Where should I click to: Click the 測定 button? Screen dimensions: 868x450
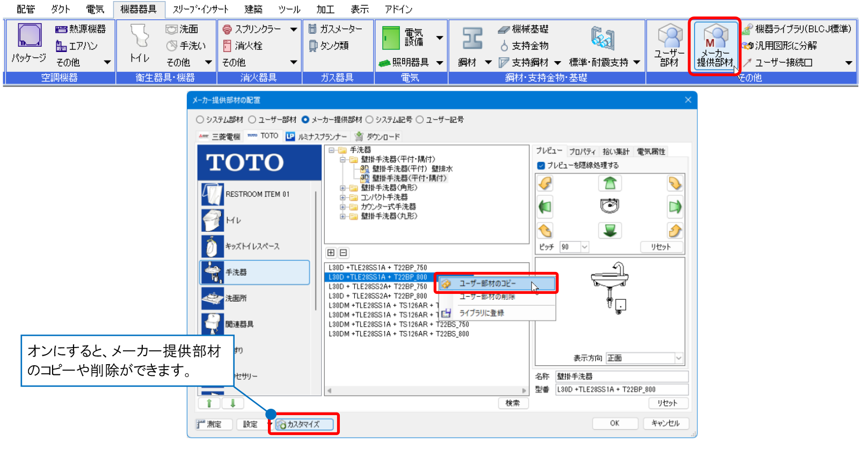pos(214,424)
